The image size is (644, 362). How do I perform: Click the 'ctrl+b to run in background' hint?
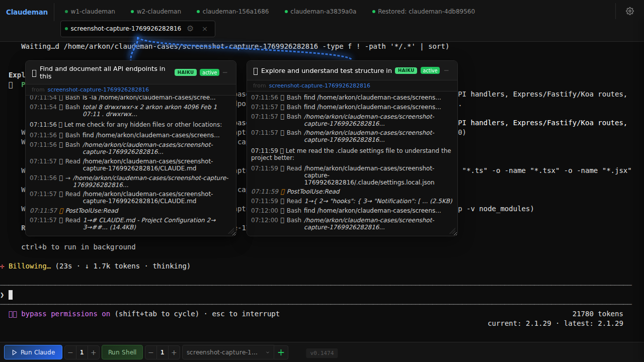78,247
